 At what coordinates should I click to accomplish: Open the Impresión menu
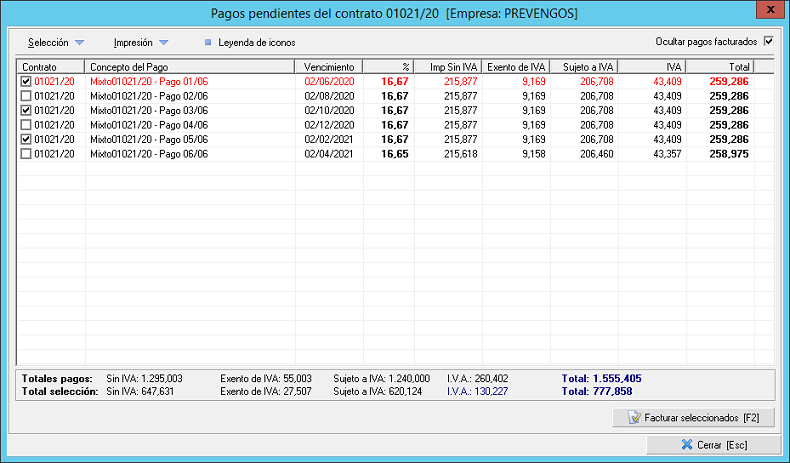133,43
